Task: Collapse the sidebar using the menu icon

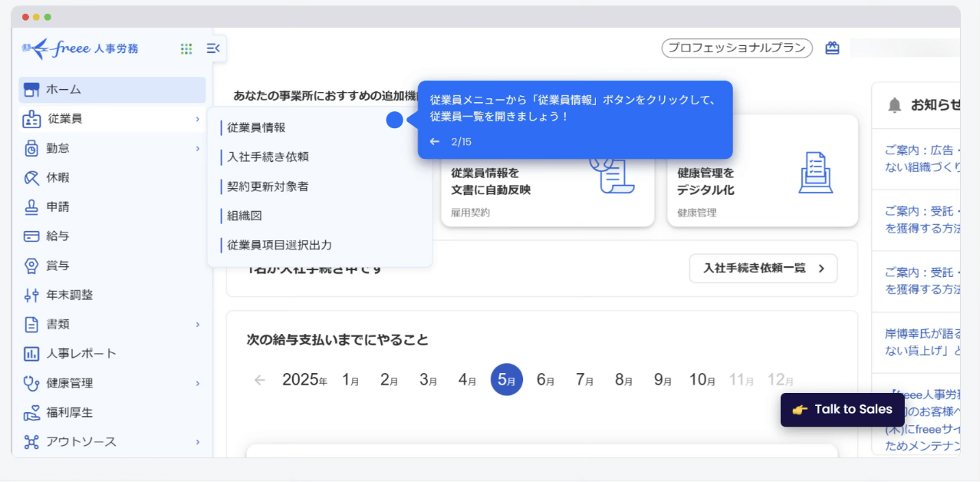Action: (x=213, y=48)
